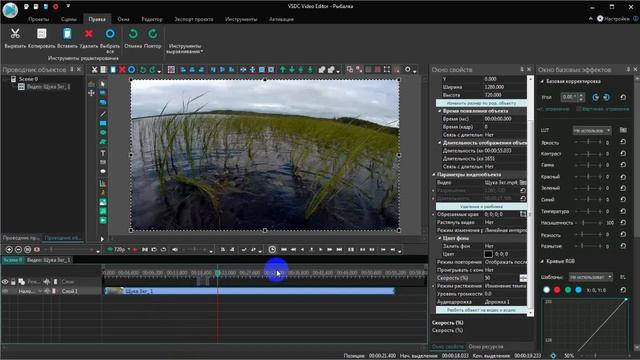Click the Undo (Отмена) green arrow icon
Viewport: 640px width, 360px height.
pyautogui.click(x=133, y=34)
